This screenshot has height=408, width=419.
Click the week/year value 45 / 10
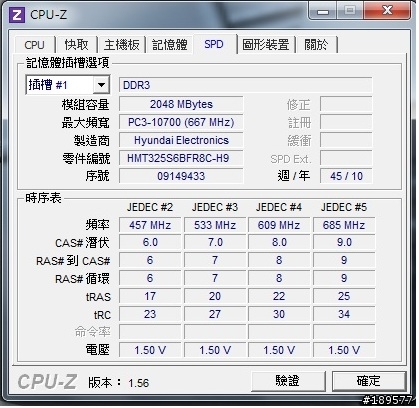[346, 176]
